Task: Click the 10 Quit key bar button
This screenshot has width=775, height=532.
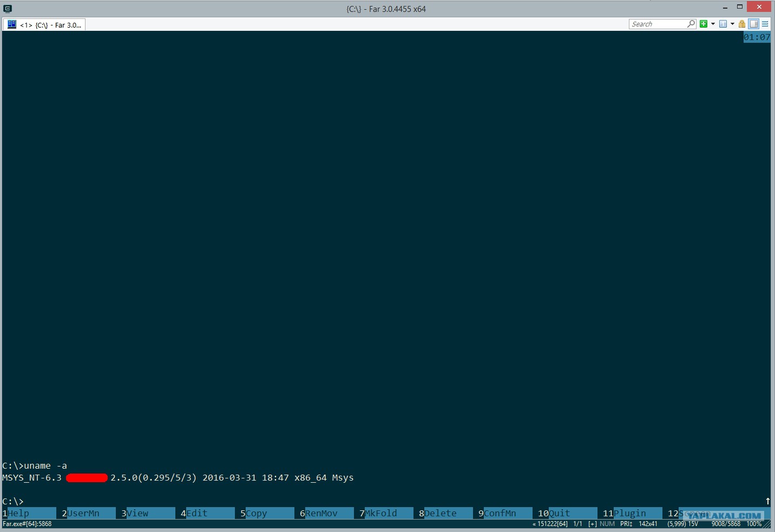Action: (x=568, y=513)
